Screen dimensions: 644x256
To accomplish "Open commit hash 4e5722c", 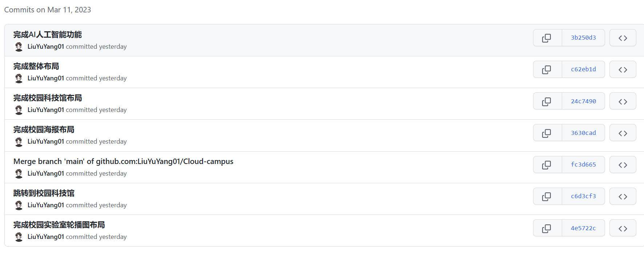I will [583, 228].
